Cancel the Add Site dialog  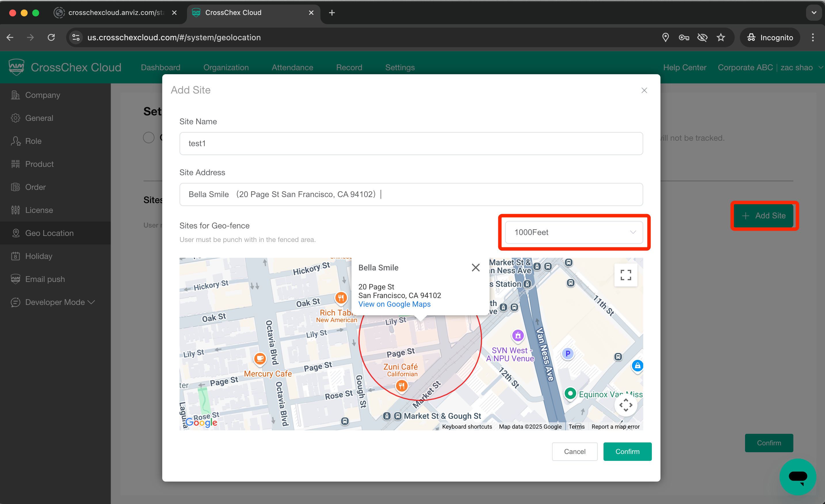tap(574, 451)
